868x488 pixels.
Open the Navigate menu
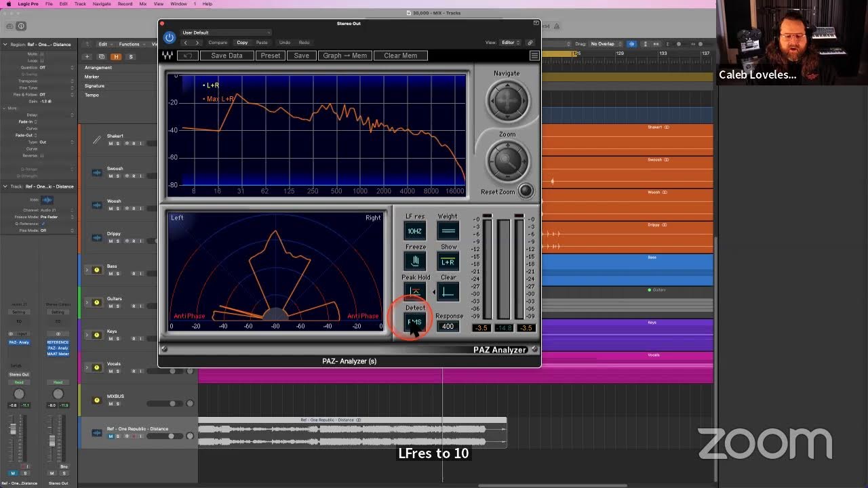click(101, 4)
